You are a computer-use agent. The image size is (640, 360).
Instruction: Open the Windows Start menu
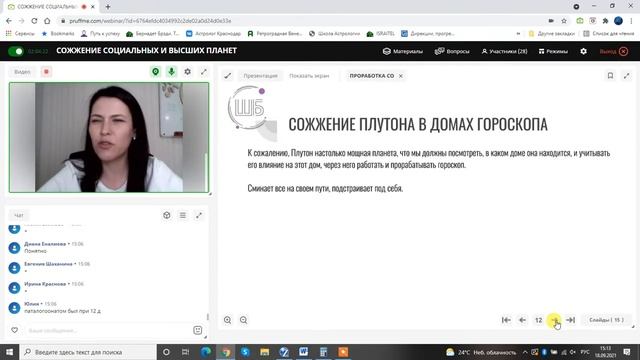point(9,352)
